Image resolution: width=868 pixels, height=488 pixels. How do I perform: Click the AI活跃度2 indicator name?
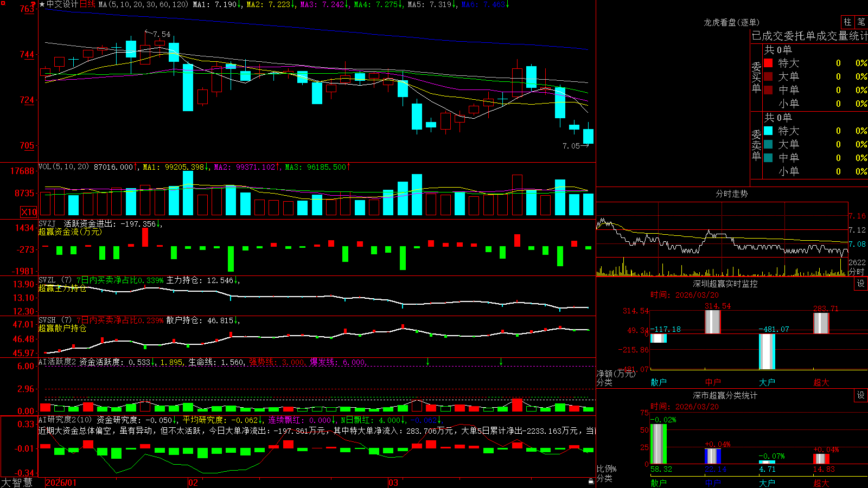coord(57,362)
